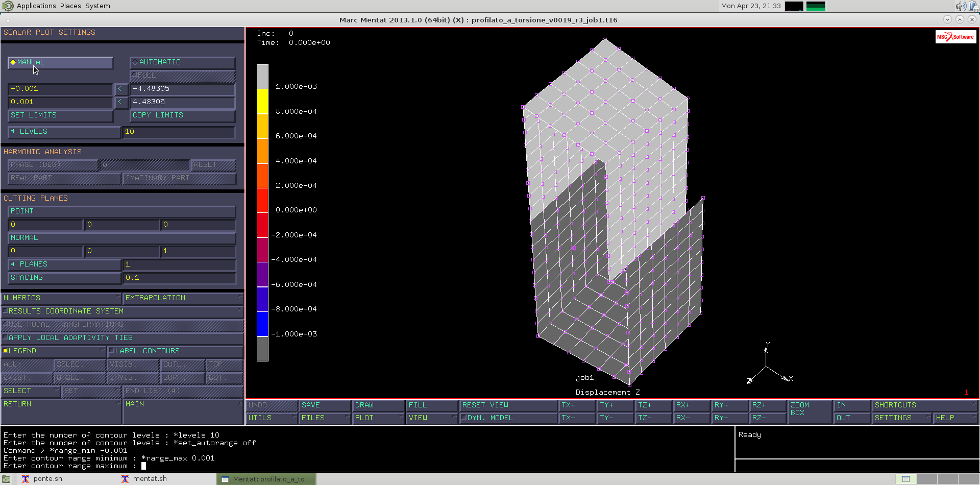This screenshot has width=980, height=485.
Task: Click TX+ translate button
Action: tap(577, 405)
